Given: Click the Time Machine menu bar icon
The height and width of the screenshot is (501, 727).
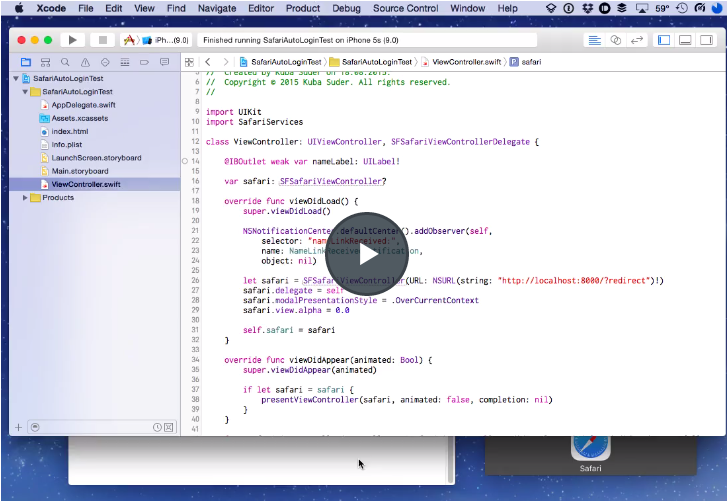Looking at the screenshot, I should [682, 8].
